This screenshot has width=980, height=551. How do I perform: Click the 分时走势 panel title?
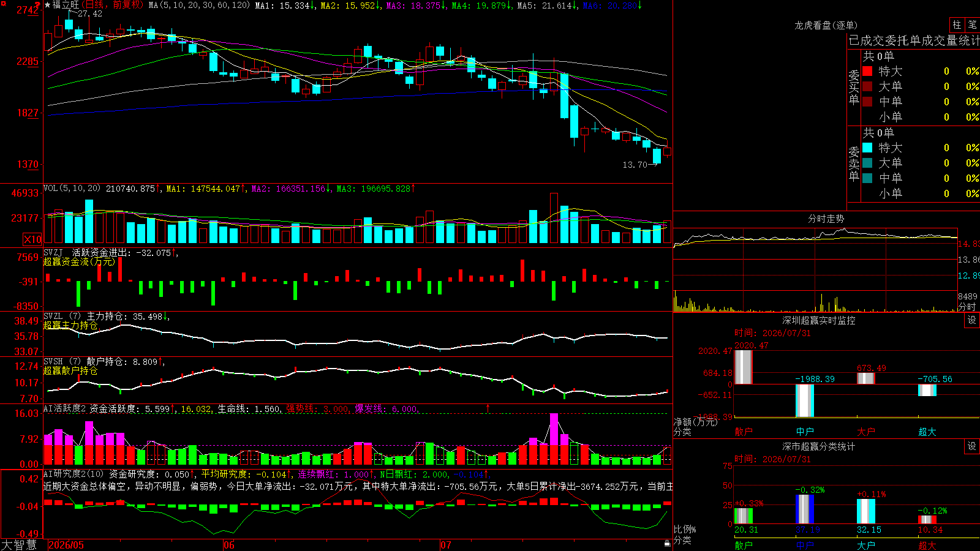pyautogui.click(x=826, y=219)
